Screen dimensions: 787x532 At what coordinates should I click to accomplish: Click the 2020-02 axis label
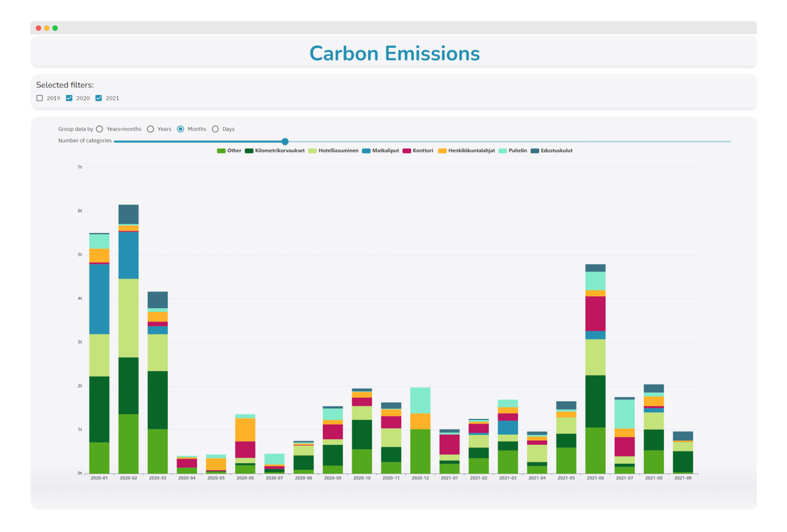(x=128, y=478)
